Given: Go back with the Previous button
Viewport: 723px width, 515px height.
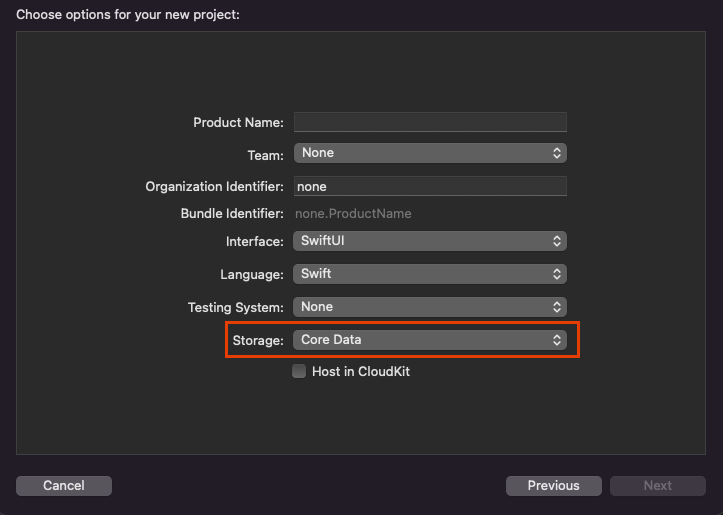Looking at the screenshot, I should coord(553,486).
